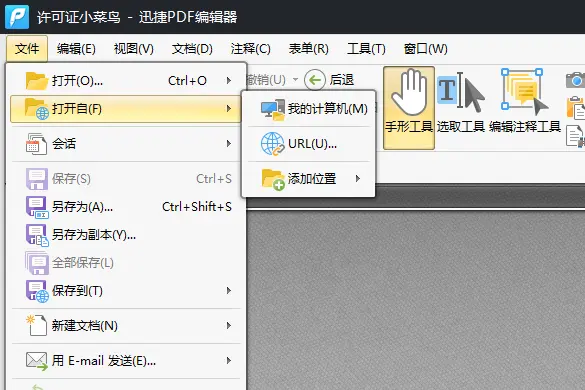Click the Ctrl+O shortcut text
This screenshot has width=585, height=390.
point(187,81)
